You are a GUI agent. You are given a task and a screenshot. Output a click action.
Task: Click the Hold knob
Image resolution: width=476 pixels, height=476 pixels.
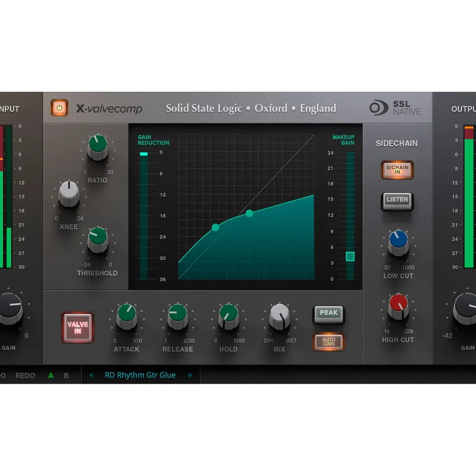click(x=229, y=317)
